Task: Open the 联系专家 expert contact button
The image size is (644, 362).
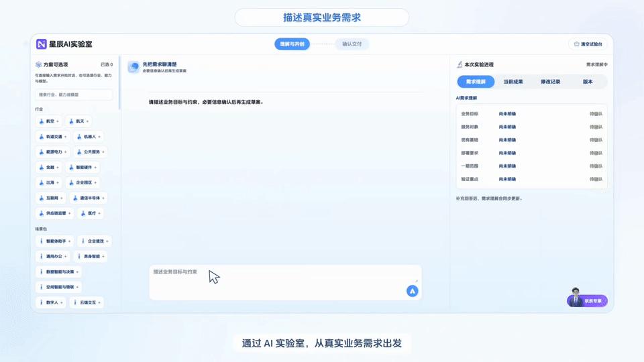Action: pyautogui.click(x=587, y=300)
